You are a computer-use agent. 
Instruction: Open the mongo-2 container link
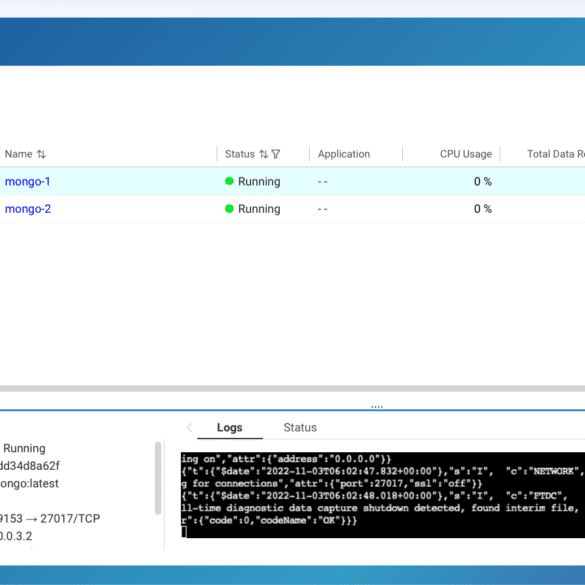[x=28, y=209]
